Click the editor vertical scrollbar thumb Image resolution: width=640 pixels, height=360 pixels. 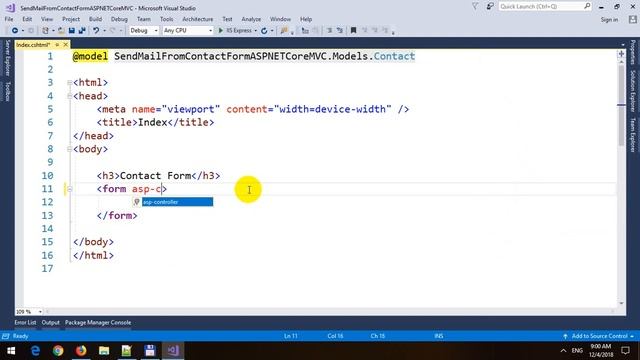pos(621,105)
